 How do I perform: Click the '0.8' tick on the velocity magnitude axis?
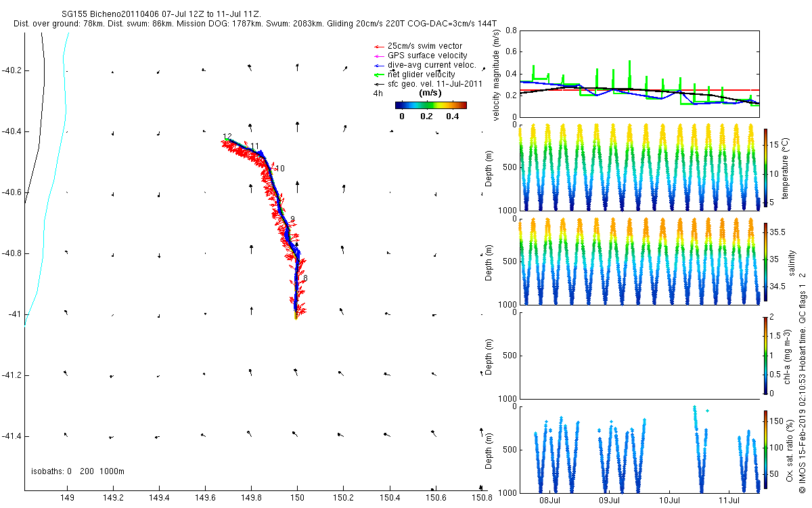click(x=511, y=30)
